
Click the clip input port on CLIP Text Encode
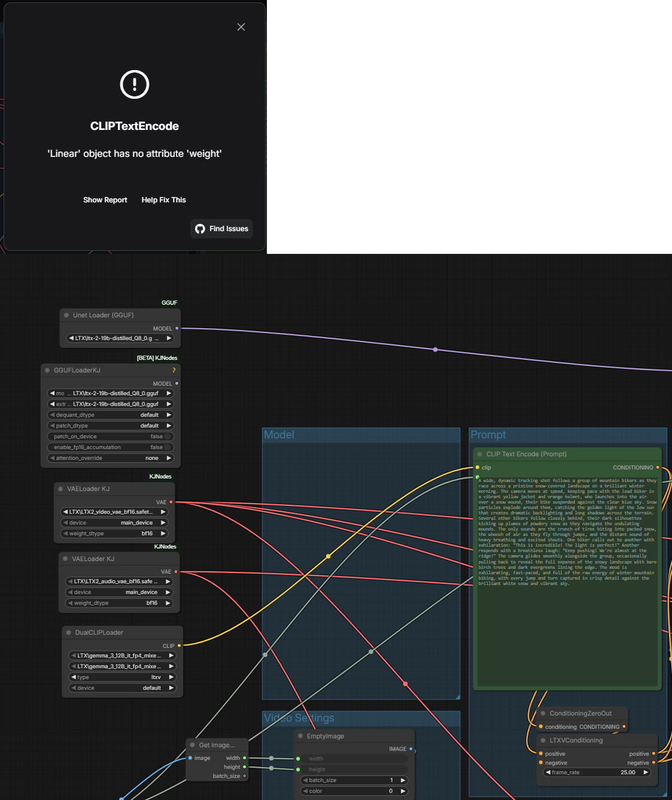[477, 467]
